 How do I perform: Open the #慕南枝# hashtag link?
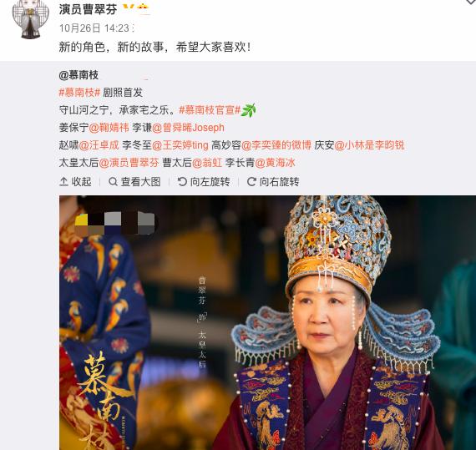point(79,93)
